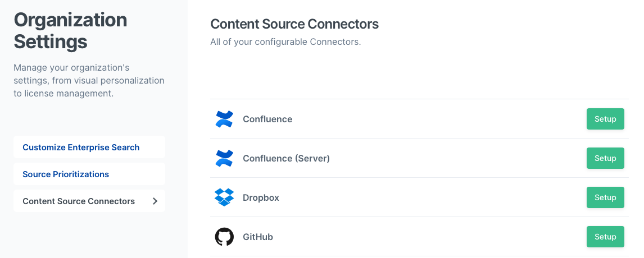Image resolution: width=644 pixels, height=258 pixels.
Task: Click the Confluence (Server) logo icon
Action: click(x=224, y=159)
